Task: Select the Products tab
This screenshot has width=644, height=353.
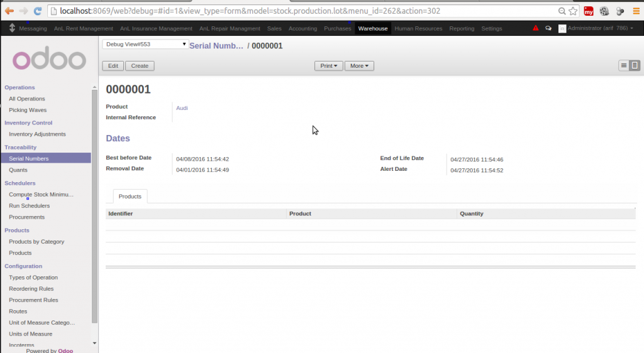Action: coord(130,196)
